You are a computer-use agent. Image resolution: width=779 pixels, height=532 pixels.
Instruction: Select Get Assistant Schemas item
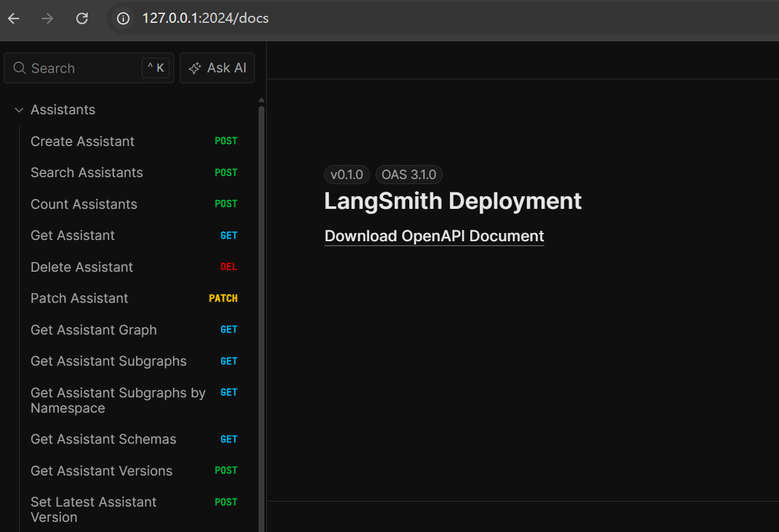tap(104, 439)
